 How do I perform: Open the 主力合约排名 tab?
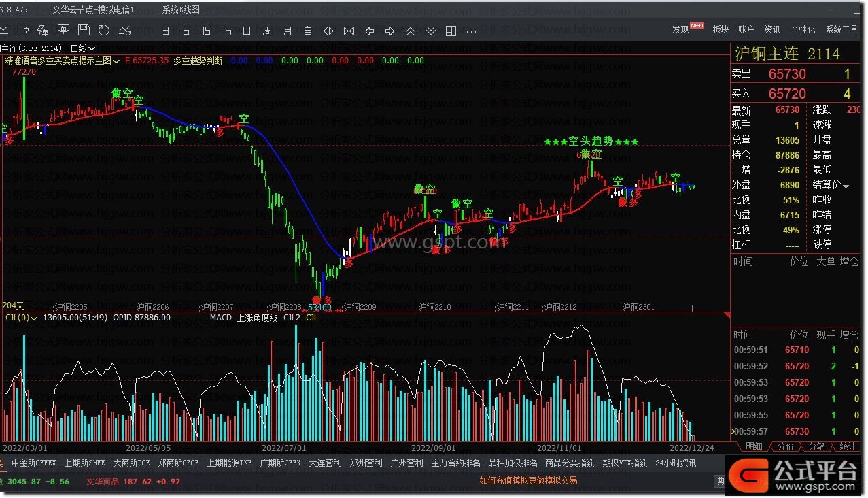coord(456,463)
